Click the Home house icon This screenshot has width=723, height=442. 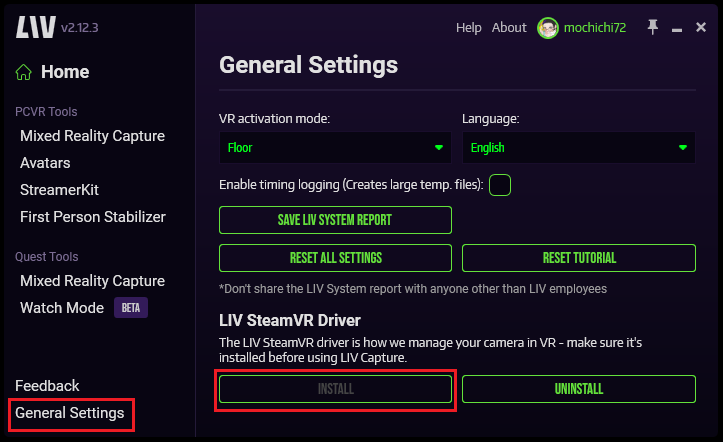pyautogui.click(x=24, y=72)
